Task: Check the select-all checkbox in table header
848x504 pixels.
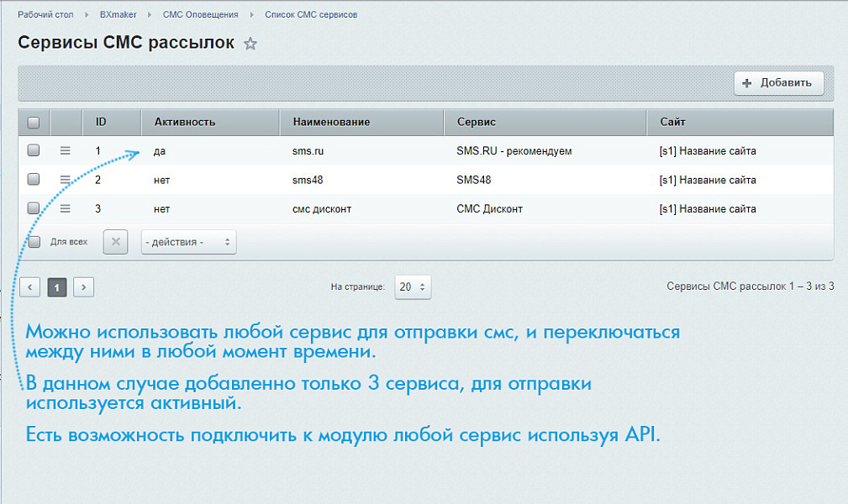Action: pyautogui.click(x=33, y=122)
